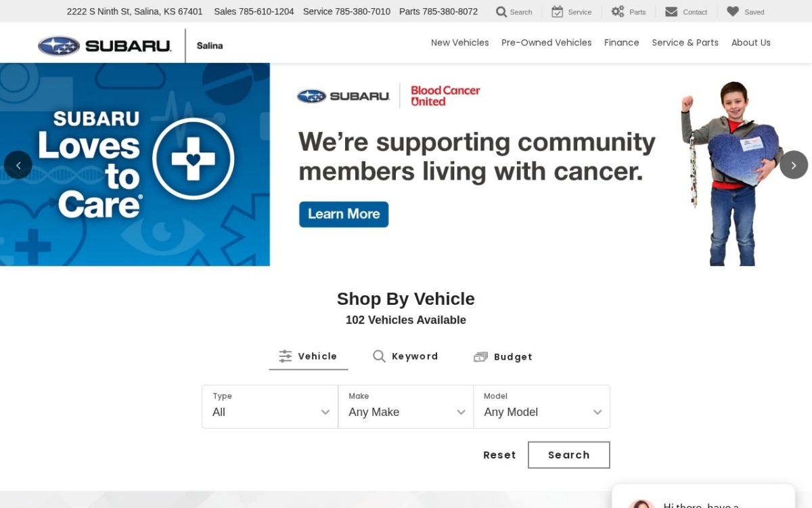
Task: Open the Pre-Owned Vehicles menu
Action: pos(547,43)
